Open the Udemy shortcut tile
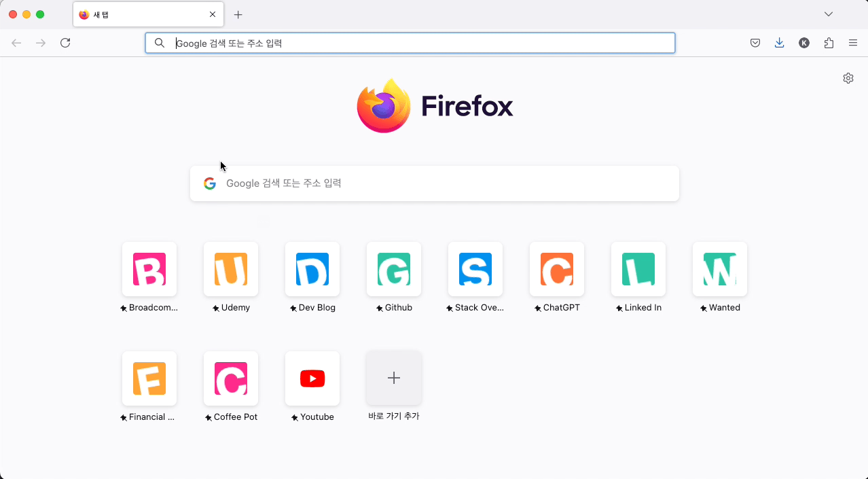This screenshot has height=479, width=868. tap(231, 269)
